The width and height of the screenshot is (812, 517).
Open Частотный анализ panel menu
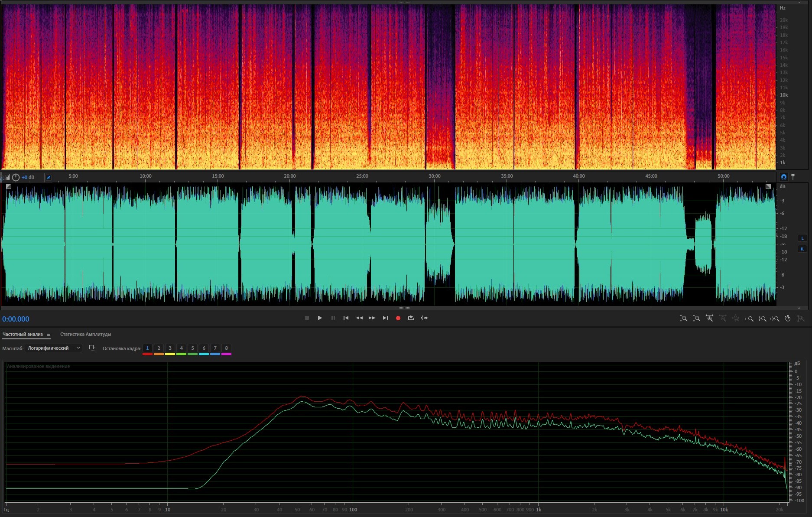click(x=49, y=334)
